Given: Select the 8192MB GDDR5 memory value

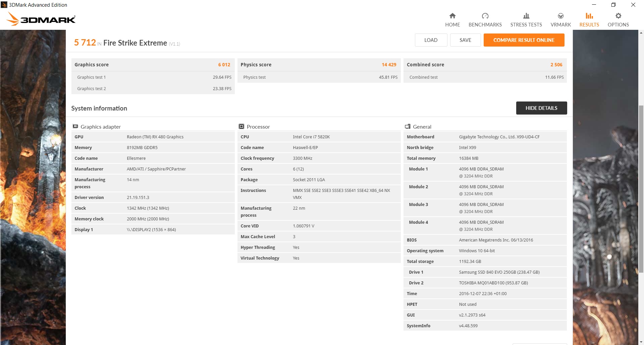Looking at the screenshot, I should point(142,147).
